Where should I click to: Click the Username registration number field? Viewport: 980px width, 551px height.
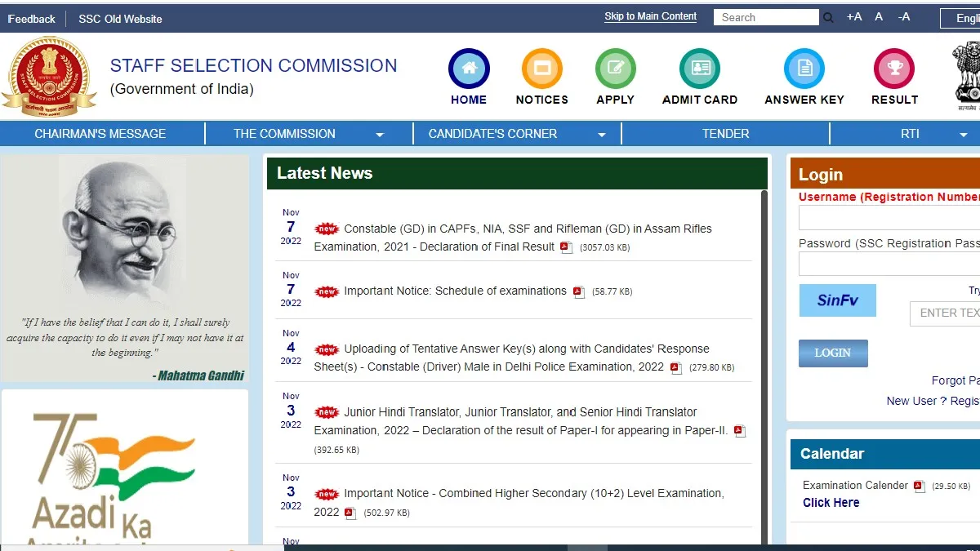[x=889, y=218]
